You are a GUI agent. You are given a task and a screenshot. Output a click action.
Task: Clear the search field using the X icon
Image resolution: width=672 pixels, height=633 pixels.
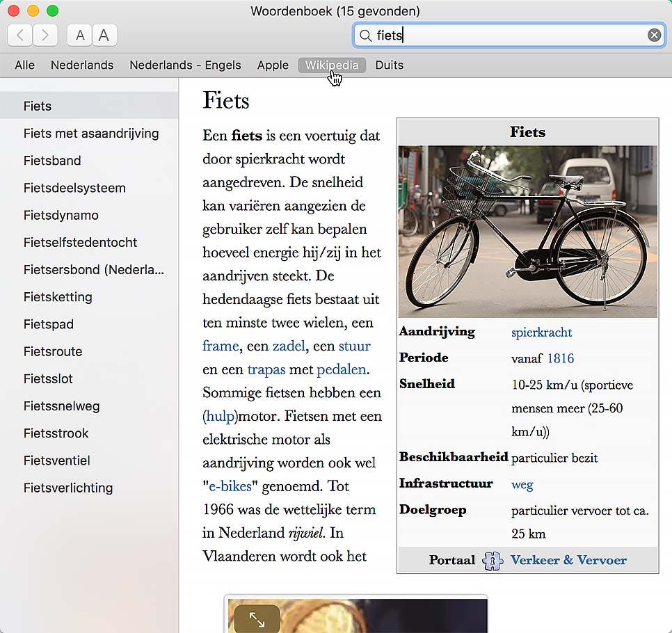click(x=653, y=35)
